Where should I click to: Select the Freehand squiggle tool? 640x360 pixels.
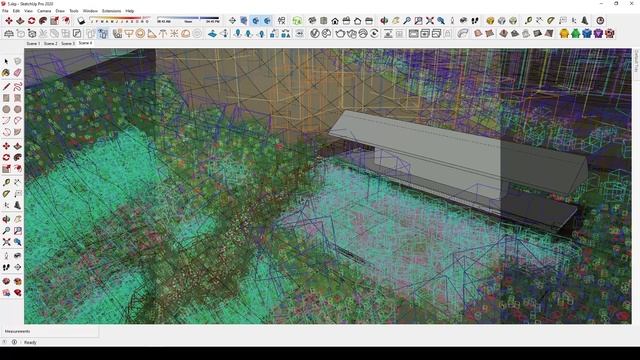point(17,87)
